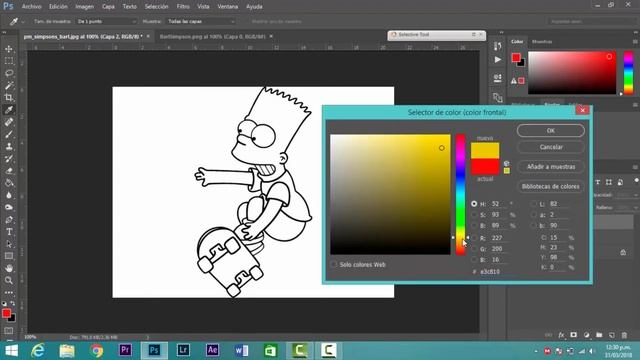This screenshot has width=640, height=360.
Task: Select the Hand tool
Action: (x=9, y=268)
